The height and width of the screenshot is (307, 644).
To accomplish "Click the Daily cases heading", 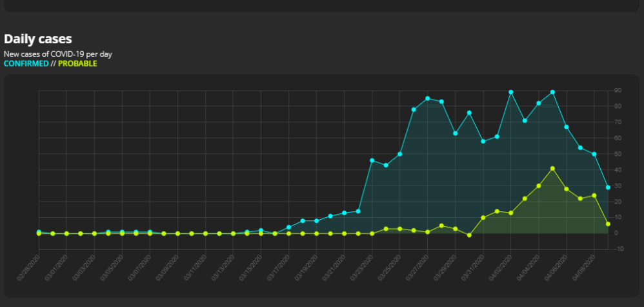I will click(37, 39).
